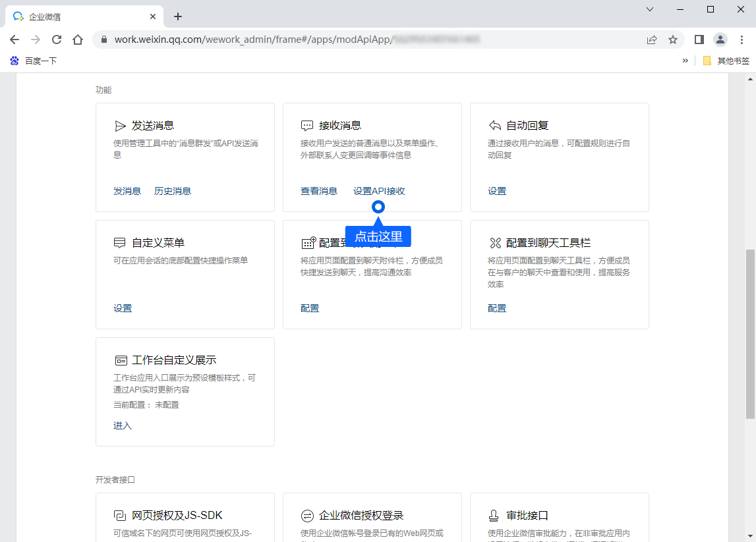Click the 发送消息 paper plane icon
This screenshot has height=542, width=756.
tap(120, 126)
